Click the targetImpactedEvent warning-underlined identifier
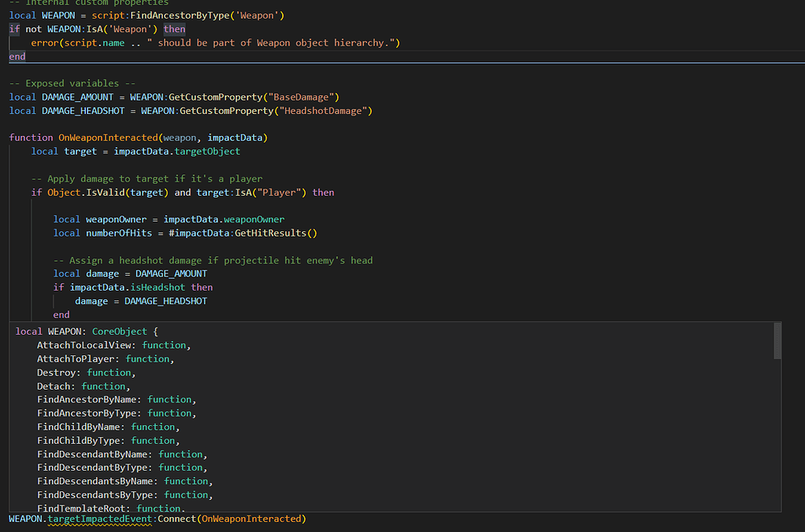This screenshot has width=805, height=532. click(100, 519)
